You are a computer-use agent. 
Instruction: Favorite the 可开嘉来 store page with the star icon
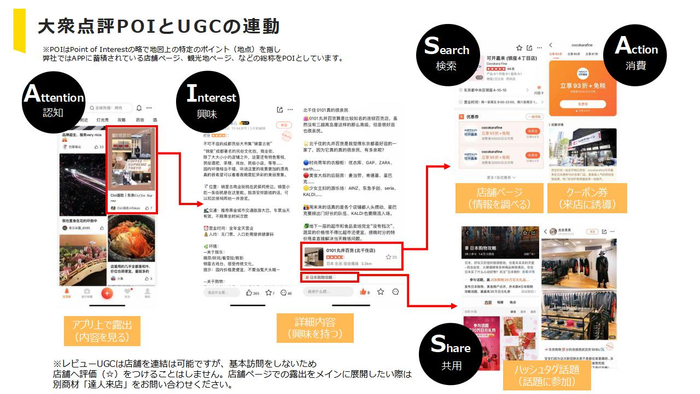[x=519, y=48]
